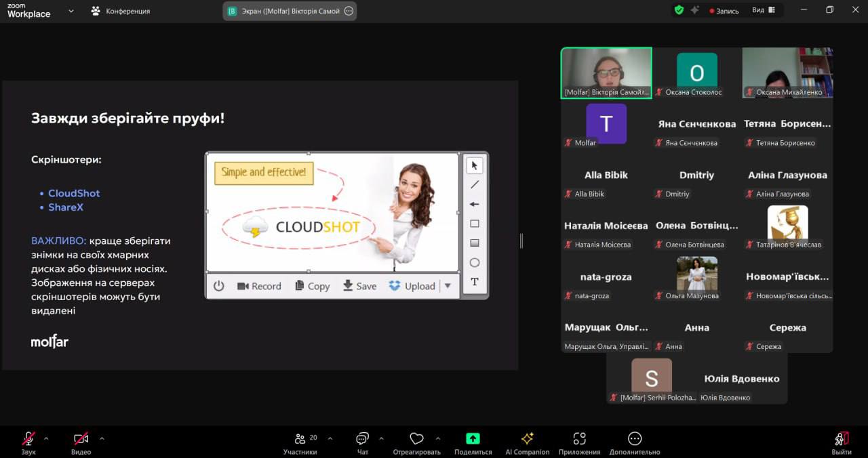Expand the arrow next to Чат

pos(381,438)
